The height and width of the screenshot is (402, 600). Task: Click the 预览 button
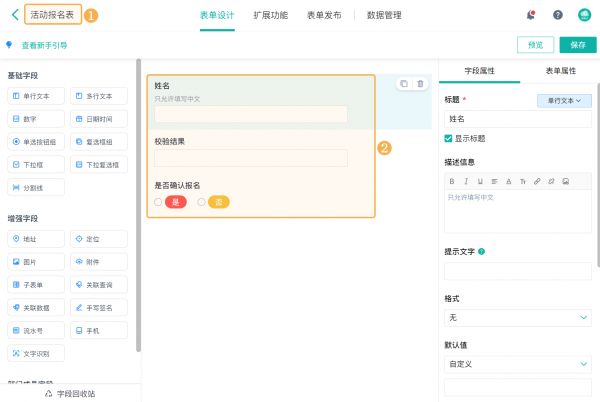click(x=535, y=45)
